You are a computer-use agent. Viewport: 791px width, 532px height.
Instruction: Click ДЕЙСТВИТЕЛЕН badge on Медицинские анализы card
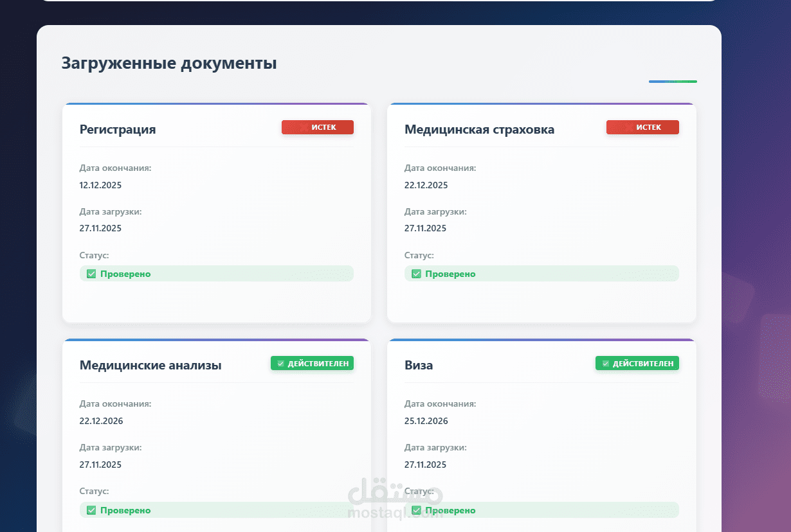[312, 364]
